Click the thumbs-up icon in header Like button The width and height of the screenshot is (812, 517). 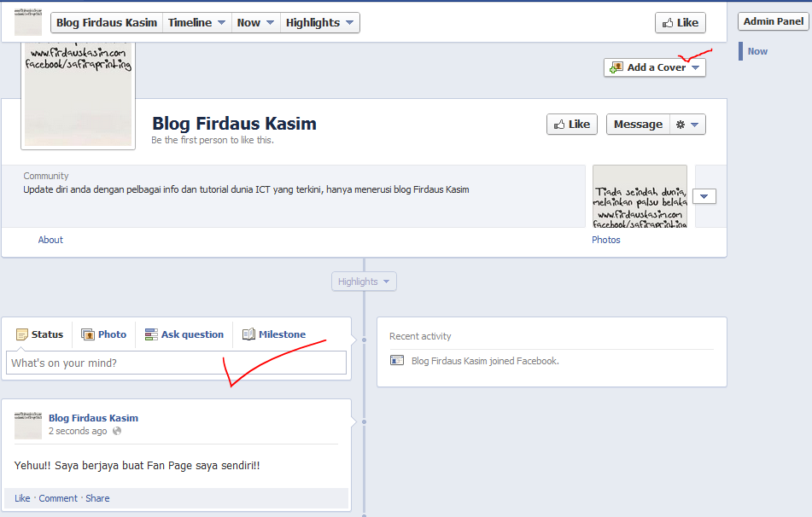(x=668, y=23)
